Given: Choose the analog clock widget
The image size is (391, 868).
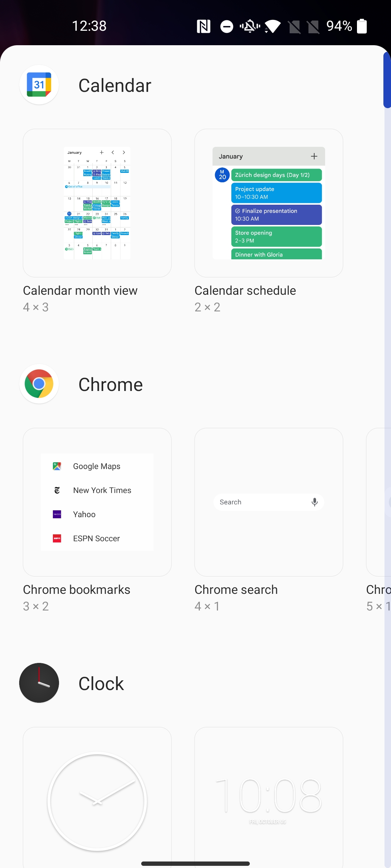Looking at the screenshot, I should tap(97, 797).
